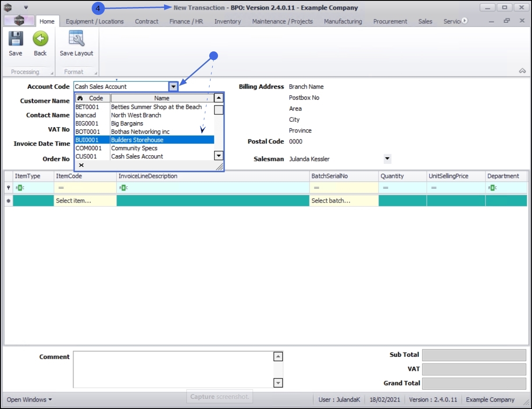
Task: Click the 18/02/2021 date in status bar
Action: pyautogui.click(x=385, y=399)
